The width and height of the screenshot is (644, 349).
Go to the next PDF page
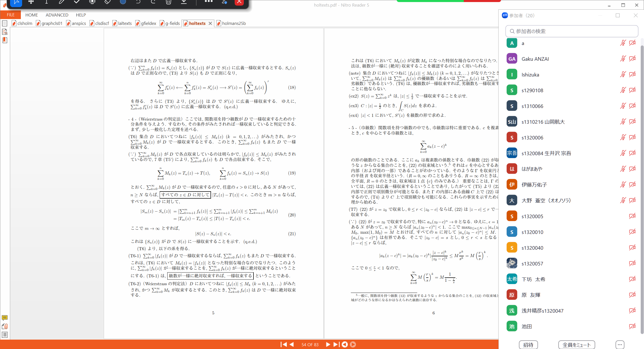[x=328, y=344]
